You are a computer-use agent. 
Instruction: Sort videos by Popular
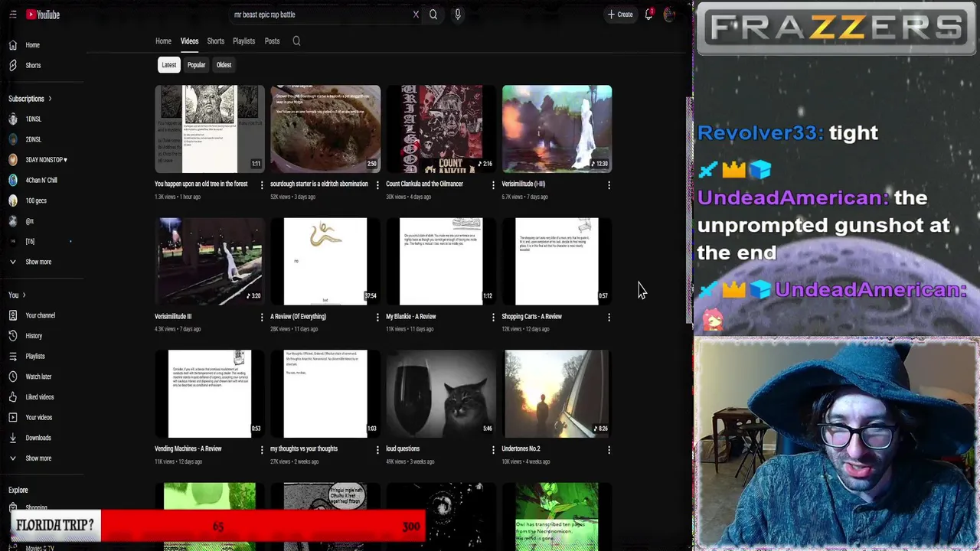pyautogui.click(x=196, y=65)
